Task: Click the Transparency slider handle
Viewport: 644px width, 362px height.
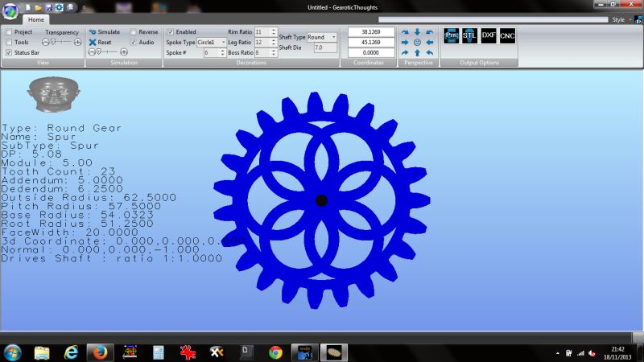Action: point(53,42)
